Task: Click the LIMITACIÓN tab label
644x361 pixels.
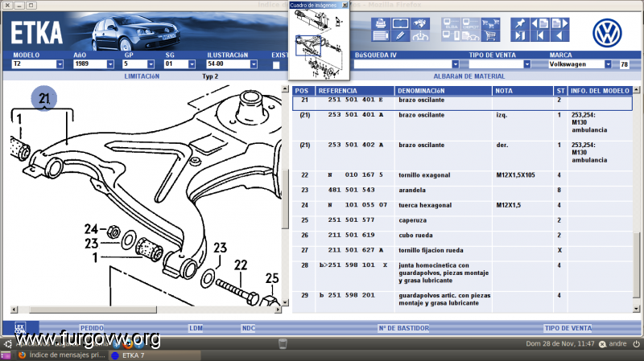Action: pos(142,76)
